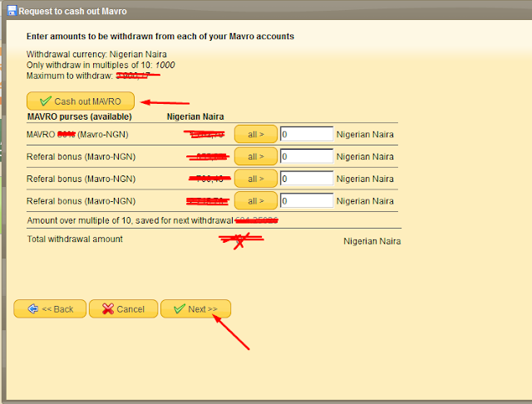Click the blue arrow icon on Back
Viewport: 532px width, 404px height.
coord(33,308)
